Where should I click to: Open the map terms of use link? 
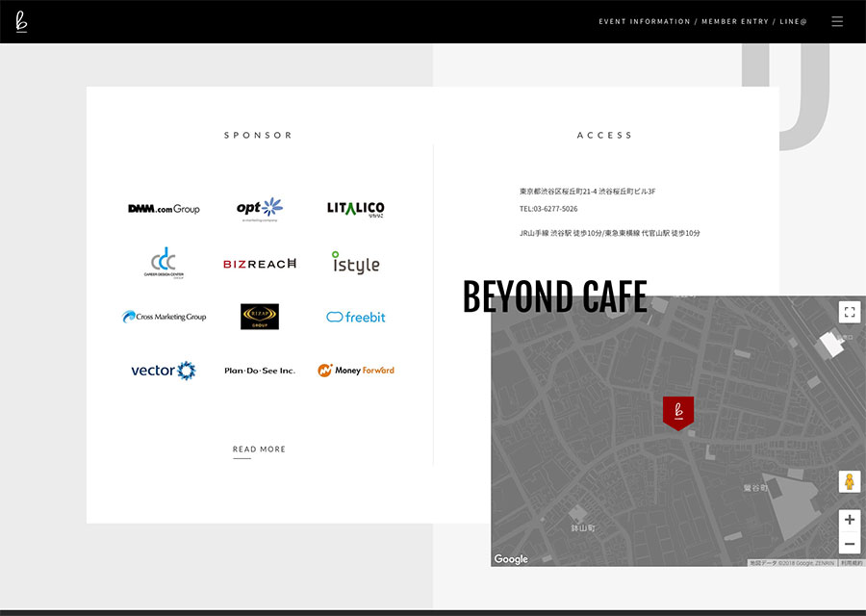pos(851,562)
